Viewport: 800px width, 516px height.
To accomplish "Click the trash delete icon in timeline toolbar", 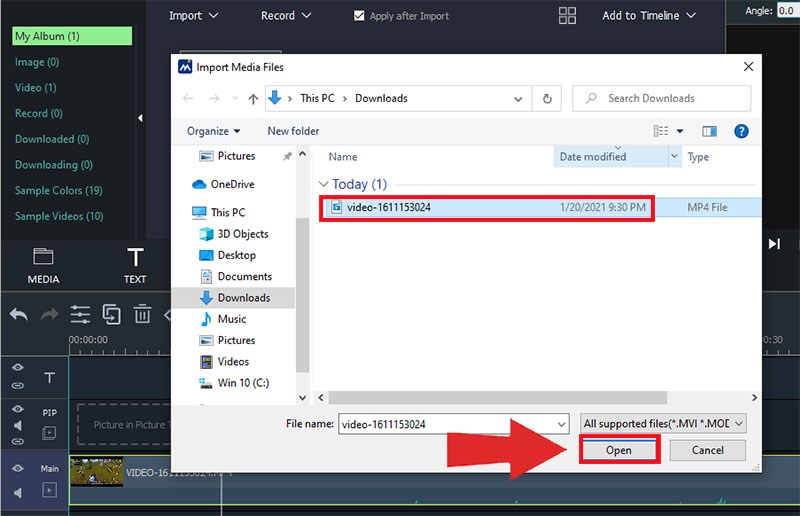I will 142,314.
